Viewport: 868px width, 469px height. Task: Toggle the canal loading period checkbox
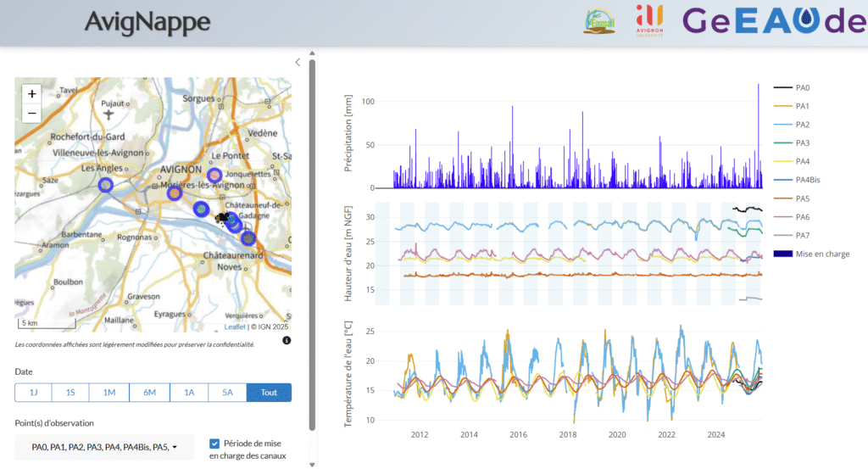click(214, 444)
